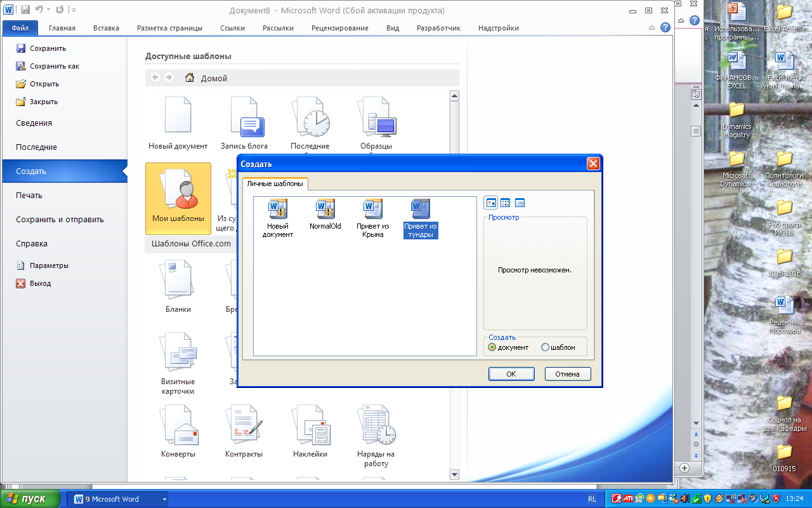Open Customize Quick Access Toolbar dropdown

click(x=74, y=10)
